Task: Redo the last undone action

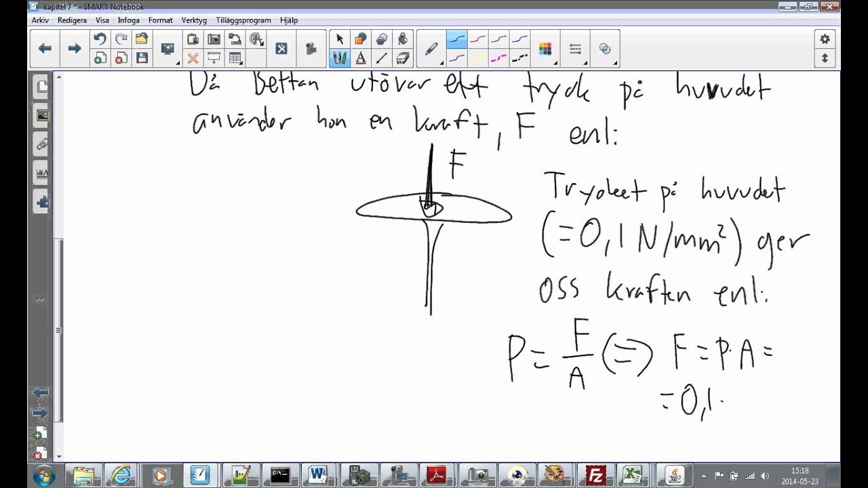Action: 121,39
